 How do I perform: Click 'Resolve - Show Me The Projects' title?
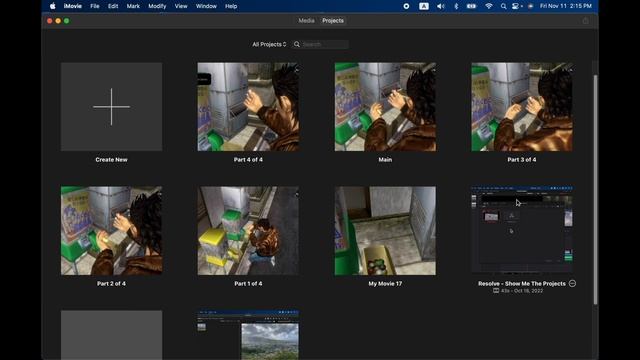coord(522,283)
